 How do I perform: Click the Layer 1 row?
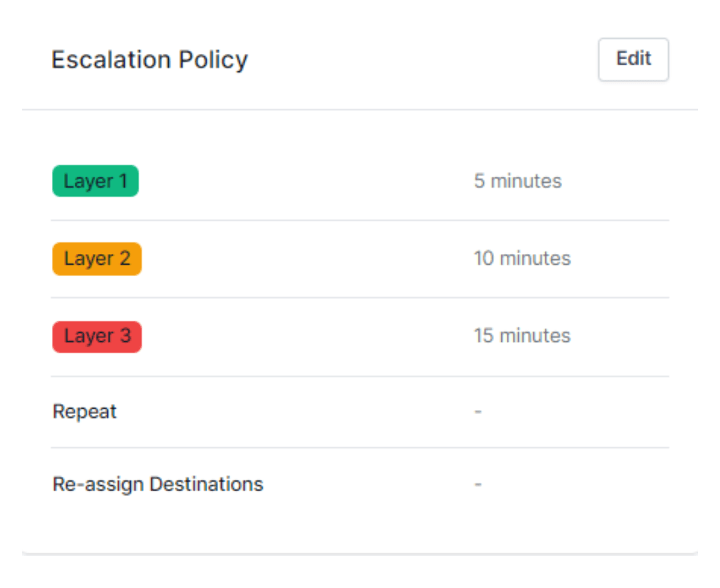(x=360, y=181)
